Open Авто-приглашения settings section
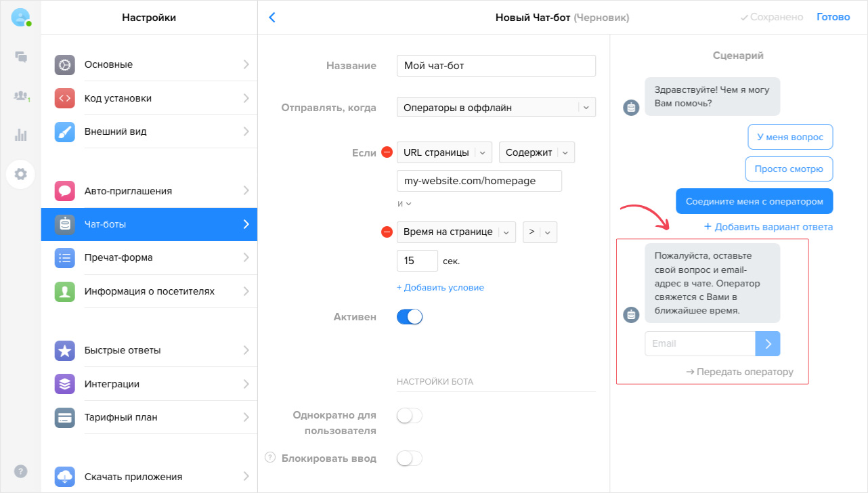868x493 pixels. point(149,191)
